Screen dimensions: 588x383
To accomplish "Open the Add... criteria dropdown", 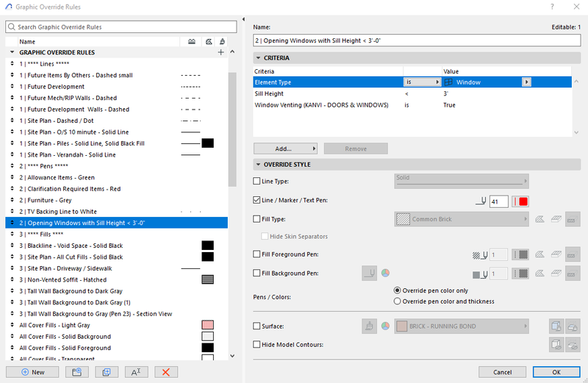I will click(x=285, y=148).
